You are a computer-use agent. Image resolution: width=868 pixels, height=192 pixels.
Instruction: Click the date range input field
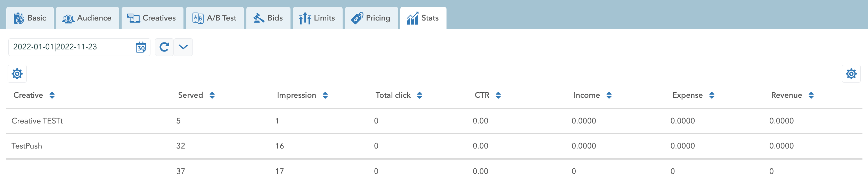pyautogui.click(x=69, y=47)
